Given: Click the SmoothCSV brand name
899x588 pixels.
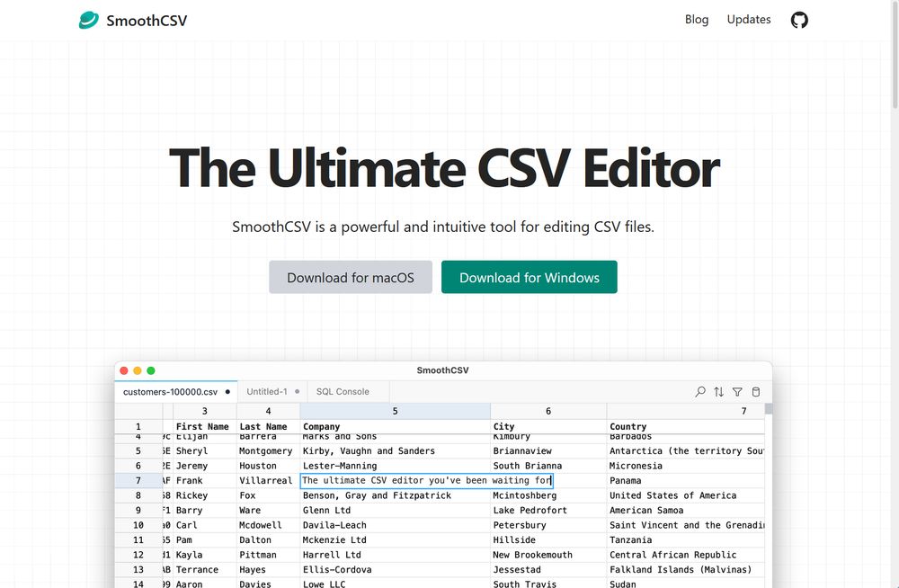Looking at the screenshot, I should pyautogui.click(x=147, y=21).
